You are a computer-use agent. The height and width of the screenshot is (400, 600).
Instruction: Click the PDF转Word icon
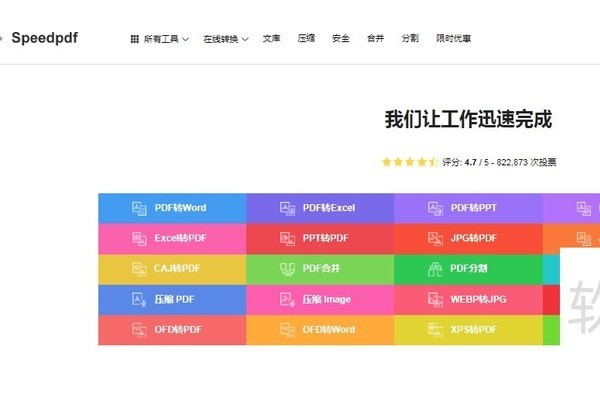pos(139,209)
